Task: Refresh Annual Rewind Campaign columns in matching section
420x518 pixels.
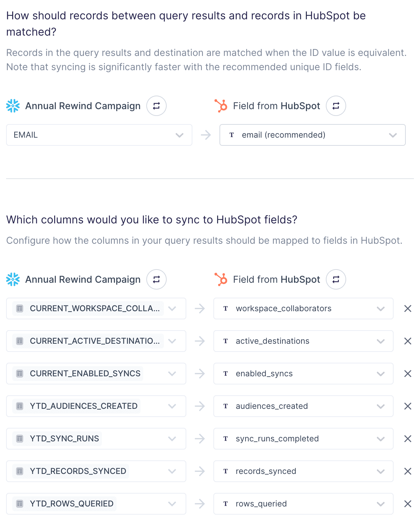Action: coord(156,106)
